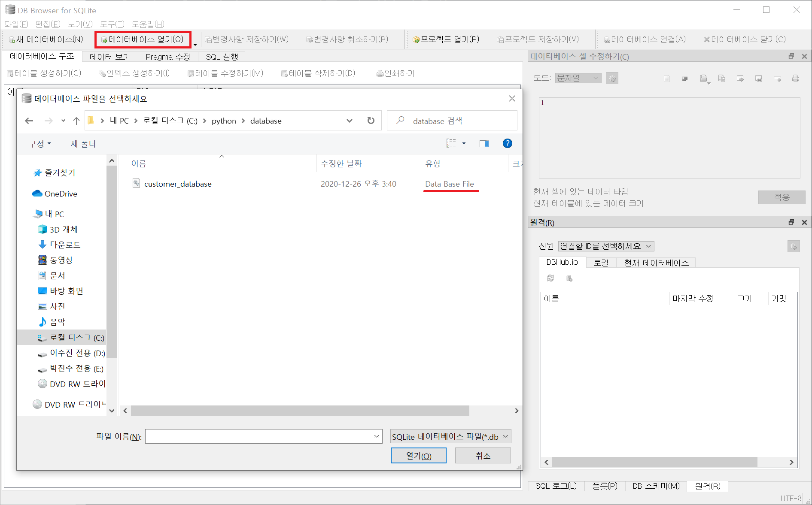Screen dimensions: 812x505
Task: Navigate up one folder level
Action: click(76, 121)
